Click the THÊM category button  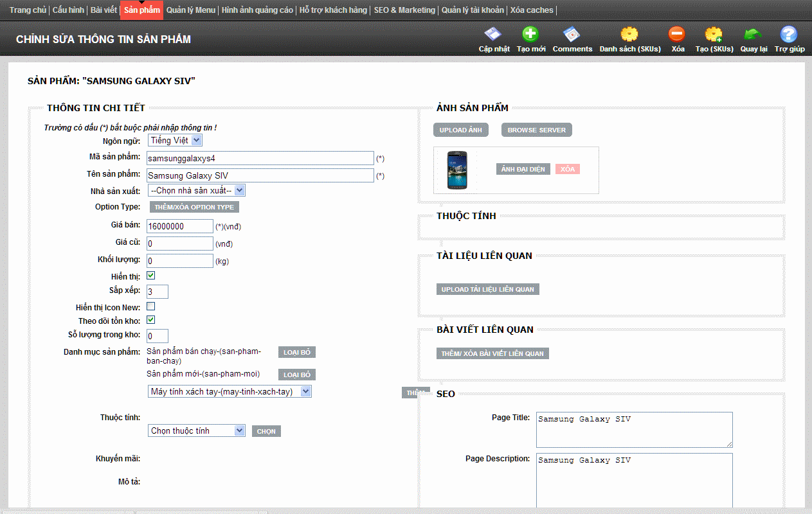(415, 393)
